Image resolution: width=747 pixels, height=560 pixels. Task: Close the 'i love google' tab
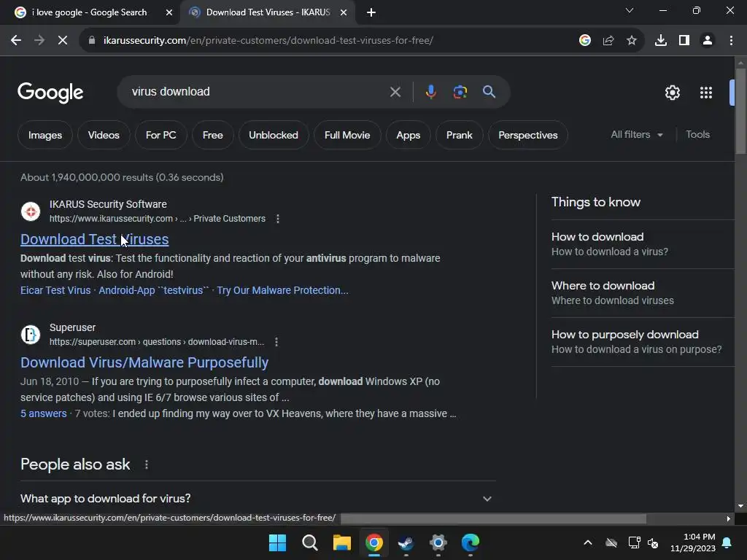[169, 12]
